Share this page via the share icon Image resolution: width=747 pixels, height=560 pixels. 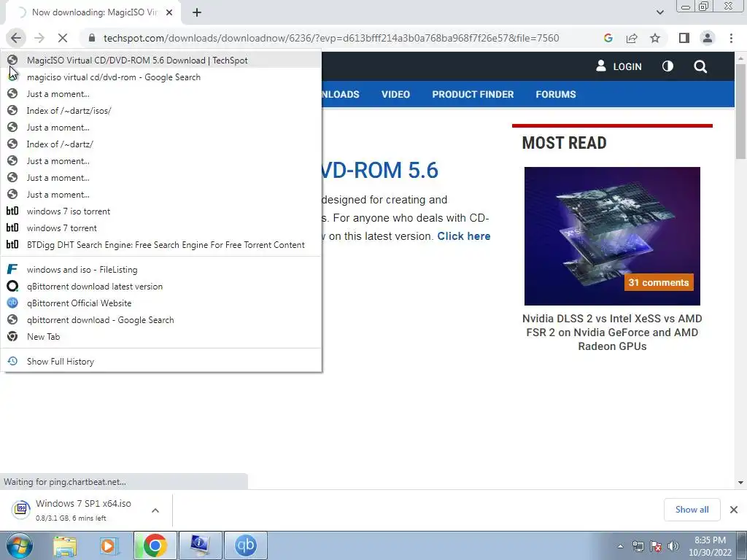632,38
